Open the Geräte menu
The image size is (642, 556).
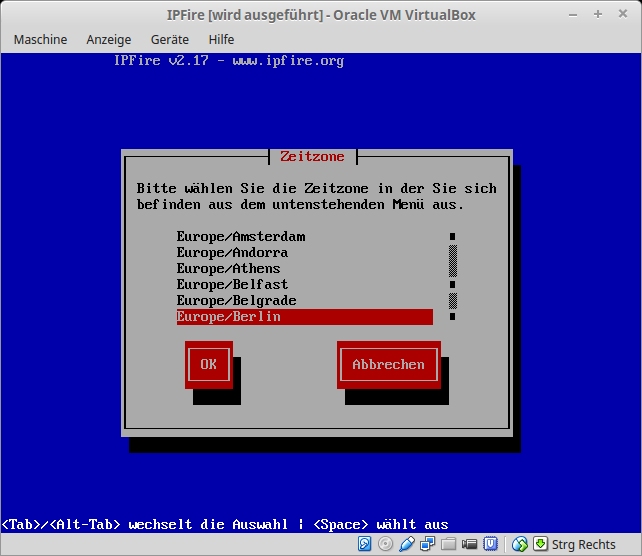[170, 39]
